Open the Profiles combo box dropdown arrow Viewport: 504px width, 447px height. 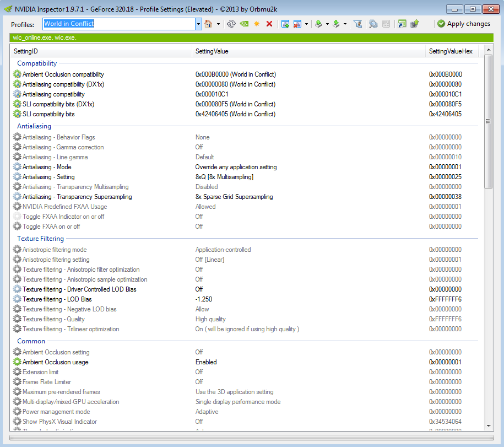click(x=198, y=24)
